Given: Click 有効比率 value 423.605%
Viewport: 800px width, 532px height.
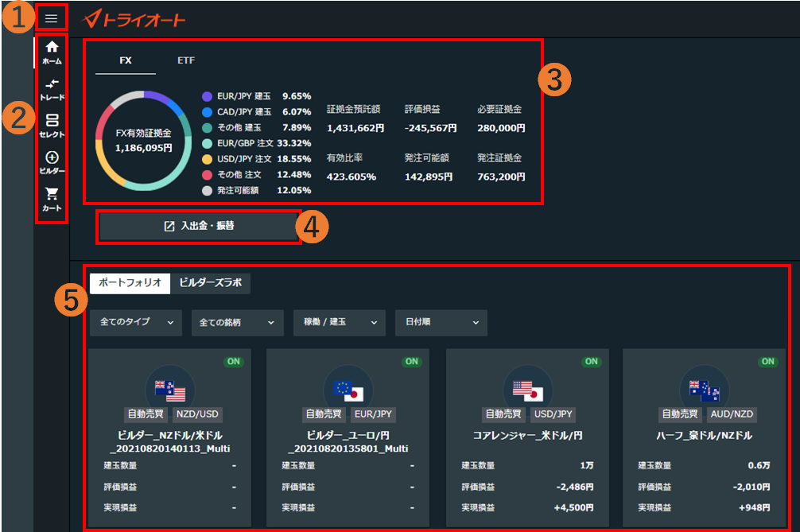Looking at the screenshot, I should (351, 177).
